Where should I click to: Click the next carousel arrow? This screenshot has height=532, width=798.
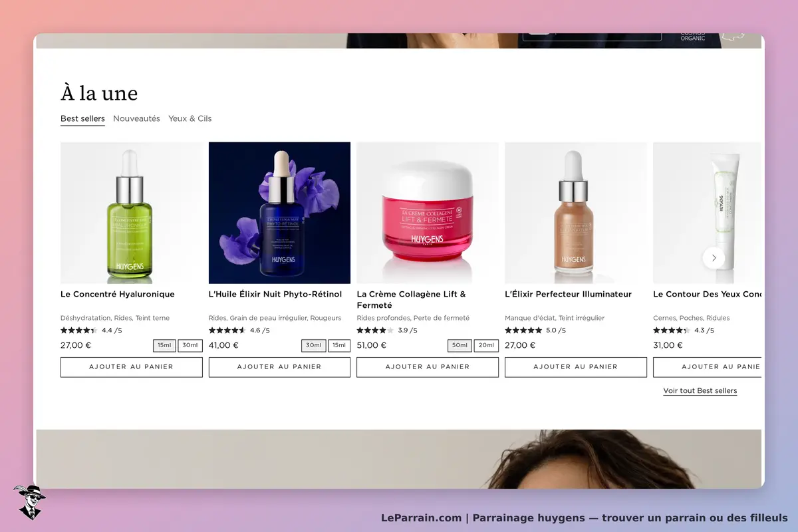coord(714,257)
